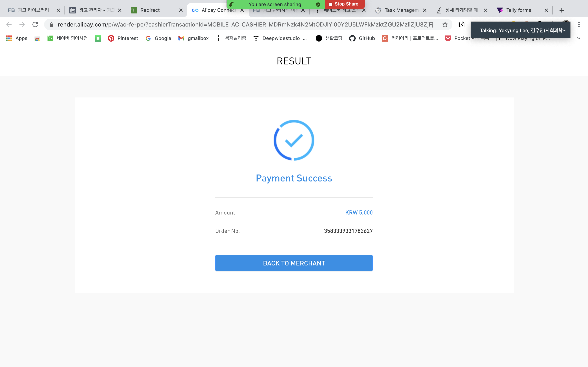Open the Google bookmark
This screenshot has width=588, height=367.
(158, 38)
